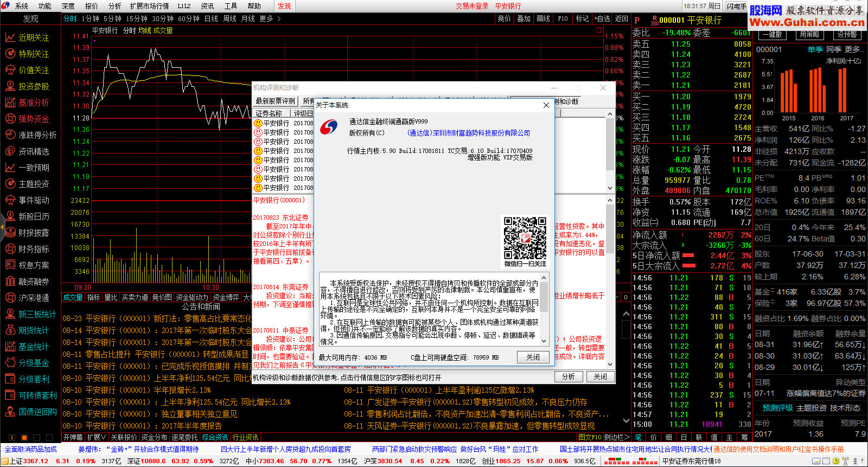Viewport: 868px width, 467px height.
Task: Open 主题投资 sidebar icon
Action: click(x=10, y=184)
